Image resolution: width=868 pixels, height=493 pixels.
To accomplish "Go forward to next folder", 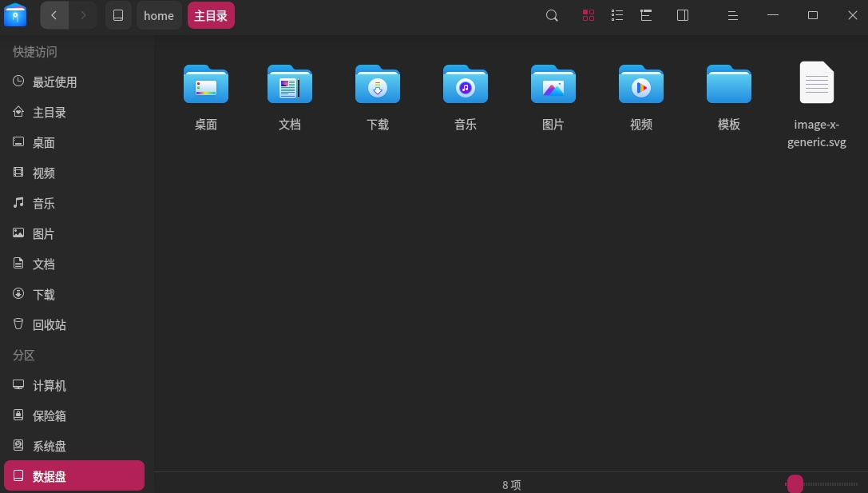I will [83, 15].
